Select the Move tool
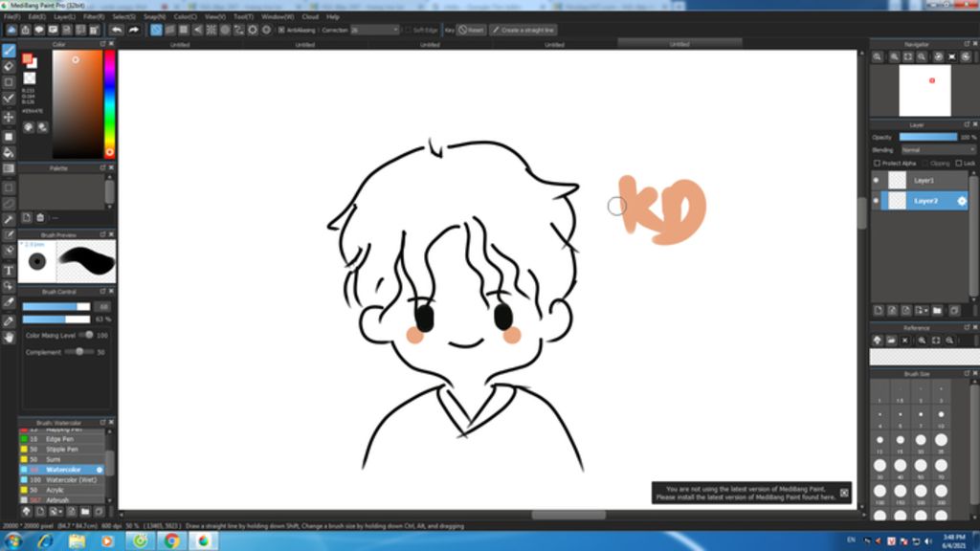This screenshot has height=551, width=980. click(x=9, y=117)
